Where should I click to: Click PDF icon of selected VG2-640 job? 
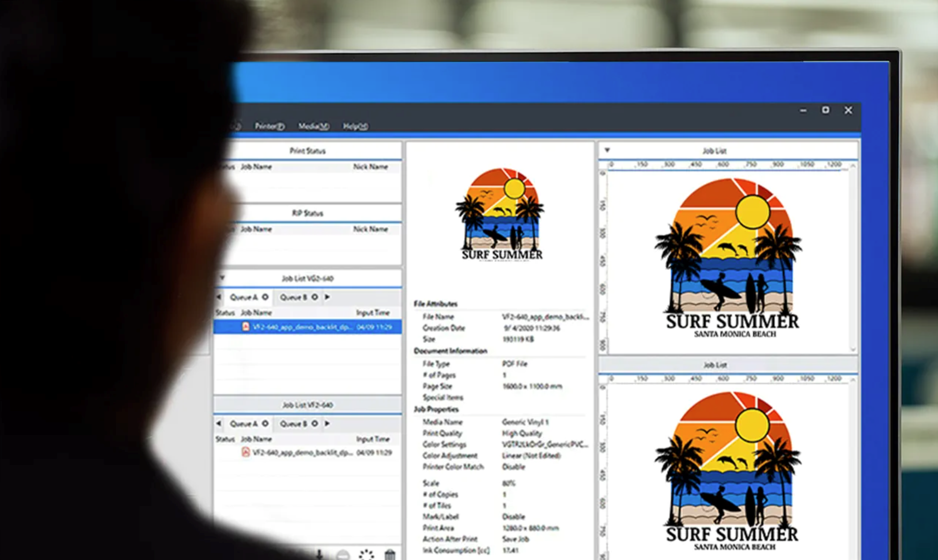tap(246, 327)
